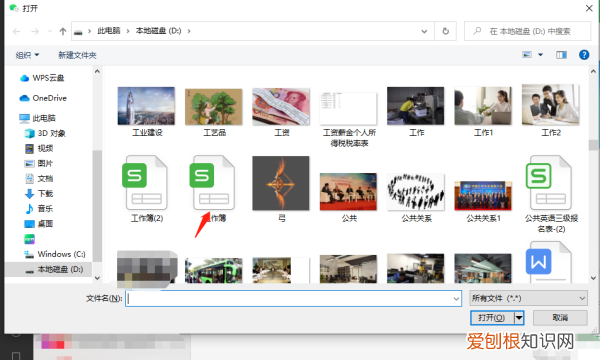The image size is (600, 360).
Task: Click the unlabeled green-purple app icon in sidebar
Action: click(29, 239)
